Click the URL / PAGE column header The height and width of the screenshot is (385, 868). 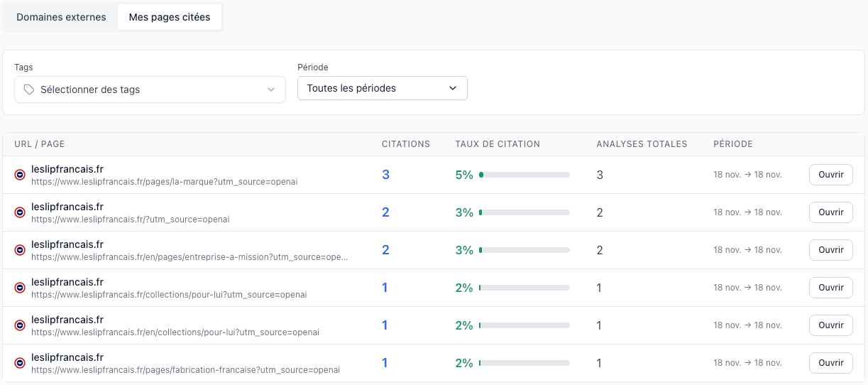pyautogui.click(x=39, y=144)
